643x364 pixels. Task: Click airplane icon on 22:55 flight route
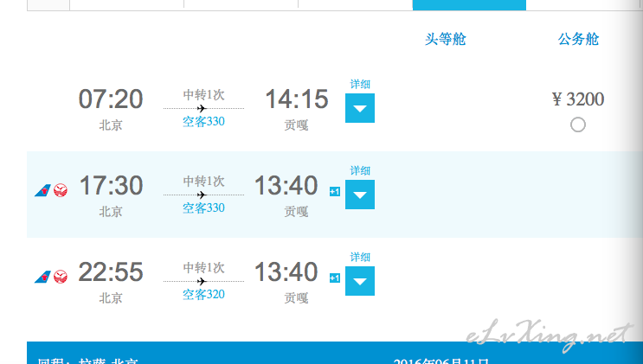click(202, 282)
